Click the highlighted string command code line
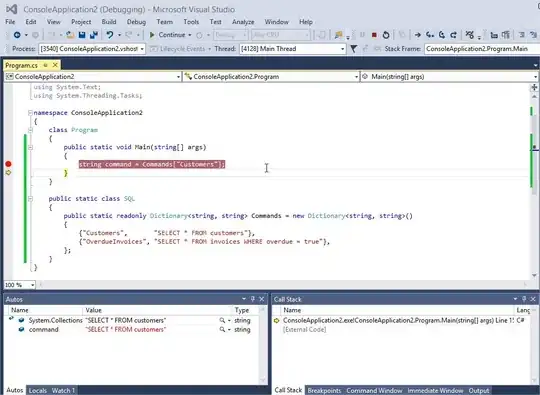The image size is (540, 395). click(x=152, y=164)
